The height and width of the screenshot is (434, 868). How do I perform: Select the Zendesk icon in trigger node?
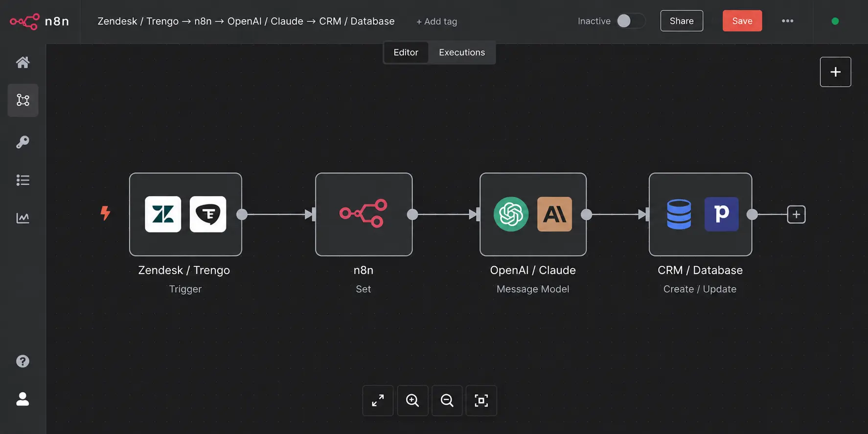coord(163,214)
